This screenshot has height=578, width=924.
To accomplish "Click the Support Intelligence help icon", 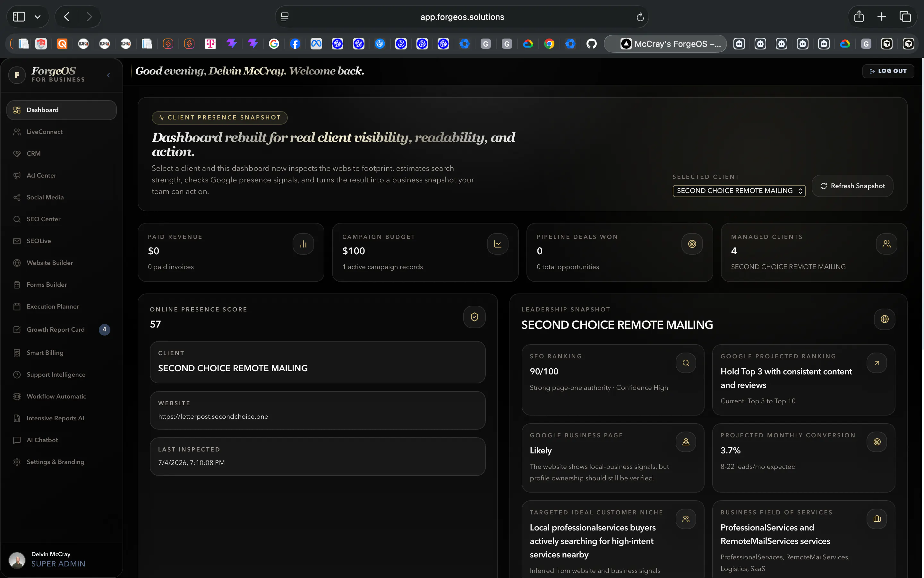I will point(17,375).
